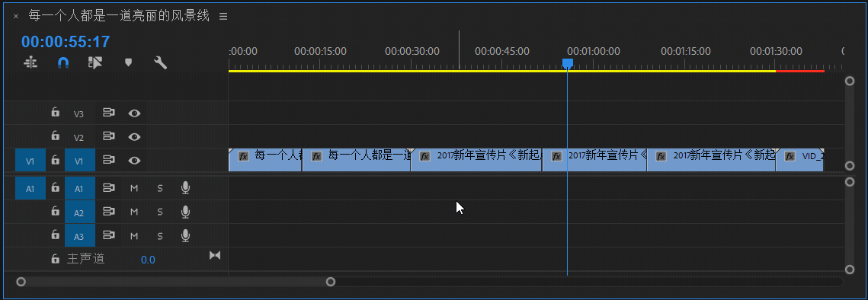Open the sequence panel menu icon
This screenshot has height=300, width=868.
coord(223,17)
